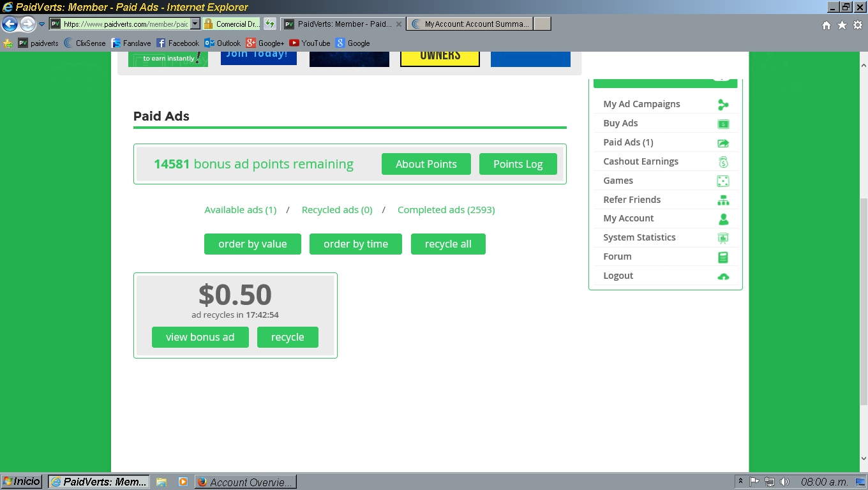Screen dimensions: 868x490
Task: Click the page vertical scrollbar thumb
Action: (864, 301)
